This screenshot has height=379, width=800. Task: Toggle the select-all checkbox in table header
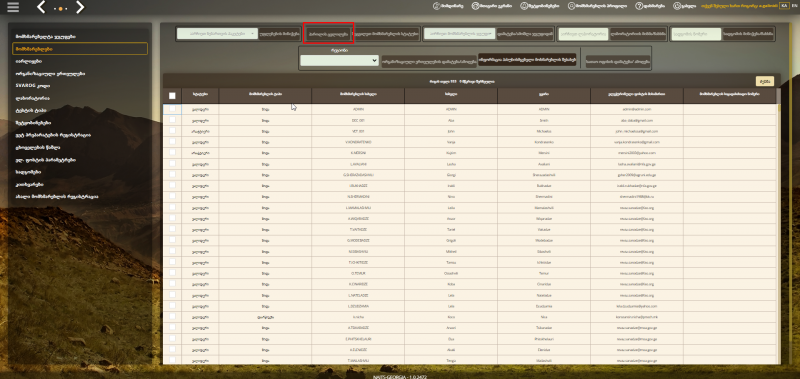pos(172,95)
